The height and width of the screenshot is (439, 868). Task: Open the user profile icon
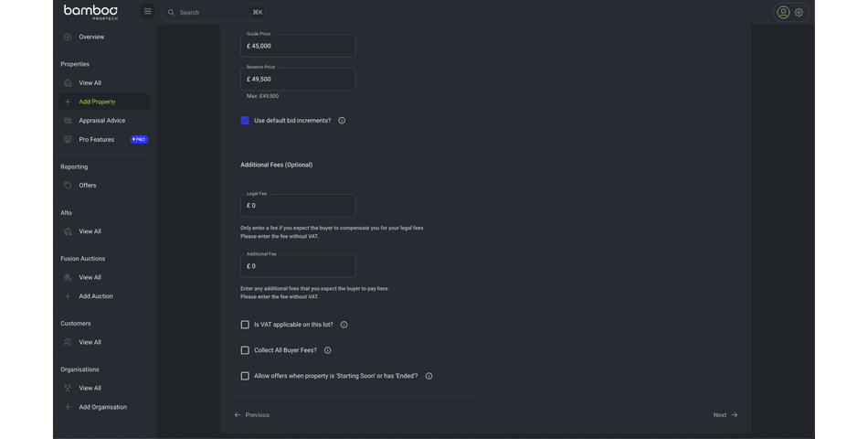(783, 13)
